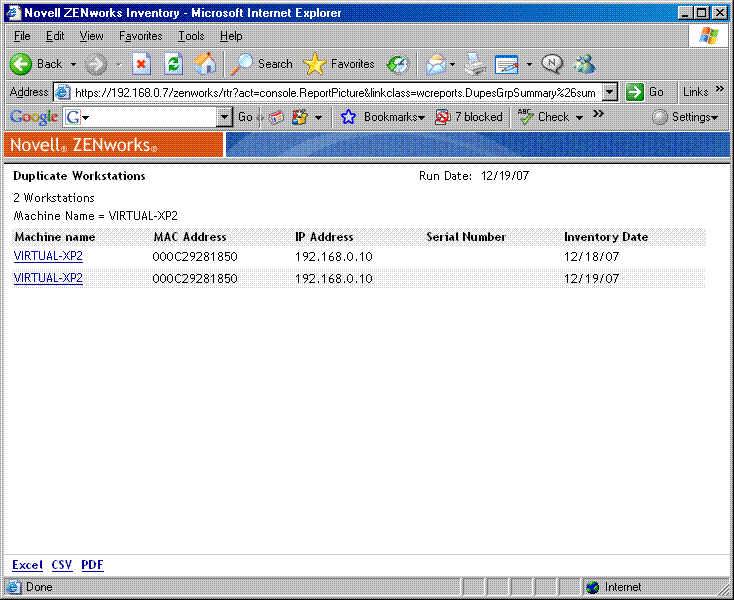The image size is (734, 600).
Task: Open the Google search box dropdown
Action: 225,117
